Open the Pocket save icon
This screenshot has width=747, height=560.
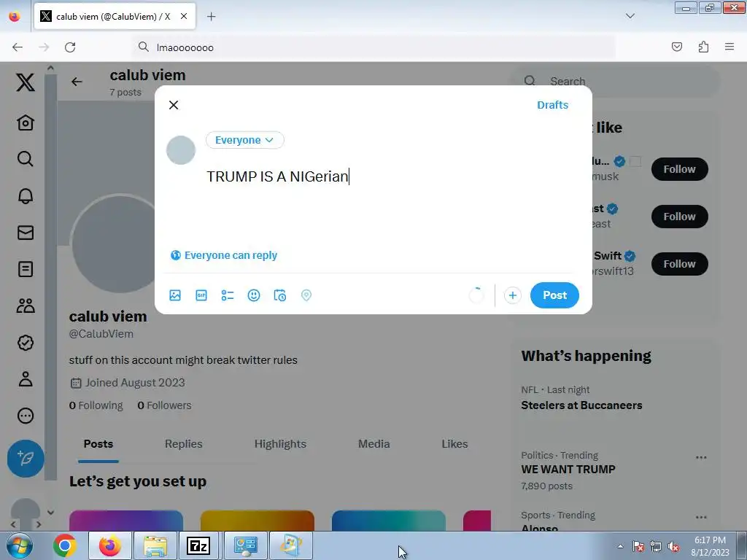[x=676, y=47]
